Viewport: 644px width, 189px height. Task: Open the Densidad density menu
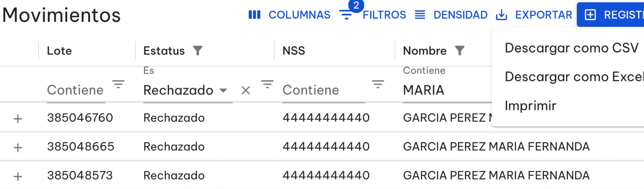(451, 15)
